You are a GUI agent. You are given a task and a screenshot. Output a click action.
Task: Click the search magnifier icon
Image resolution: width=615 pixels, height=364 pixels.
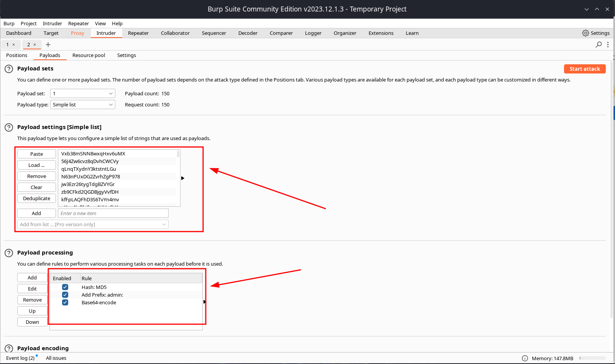pyautogui.click(x=599, y=45)
